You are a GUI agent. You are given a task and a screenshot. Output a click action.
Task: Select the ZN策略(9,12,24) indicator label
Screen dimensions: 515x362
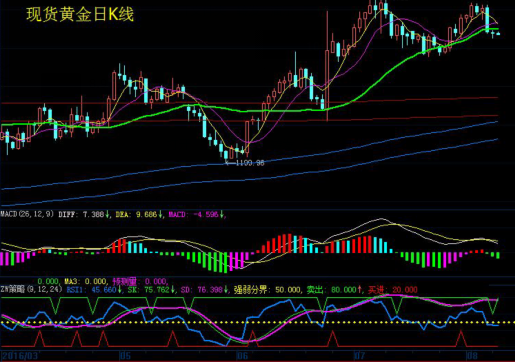31,289
